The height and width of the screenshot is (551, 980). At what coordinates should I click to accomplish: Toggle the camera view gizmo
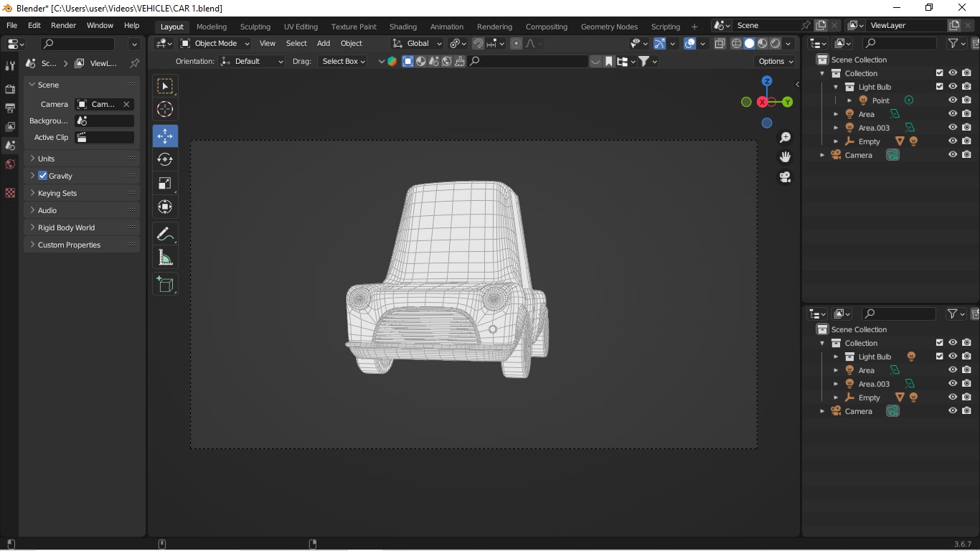[x=785, y=177]
